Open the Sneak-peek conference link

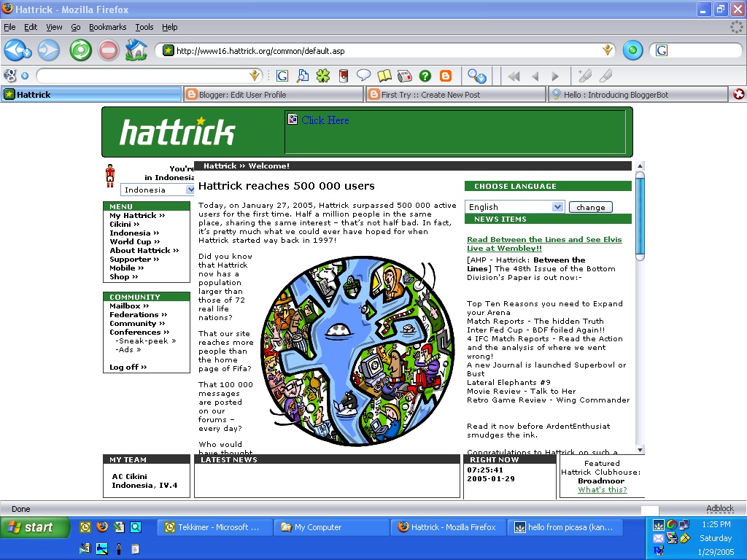click(146, 341)
